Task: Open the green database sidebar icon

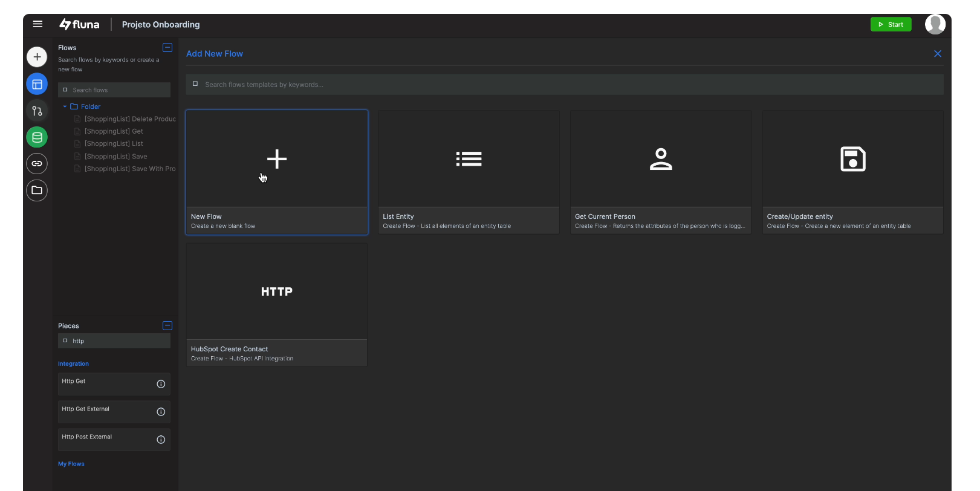Action: (x=37, y=137)
